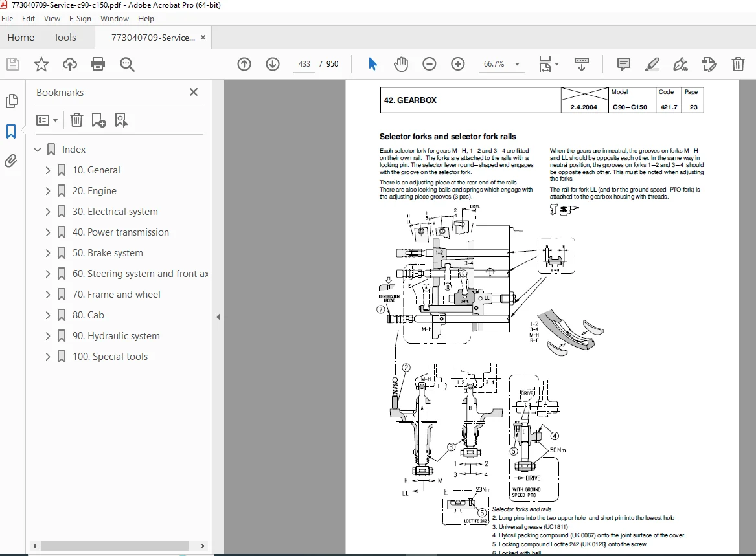Viewport: 756px width, 556px height.
Task: Expand the 70. Frame and wheel bookmark
Action: click(48, 295)
